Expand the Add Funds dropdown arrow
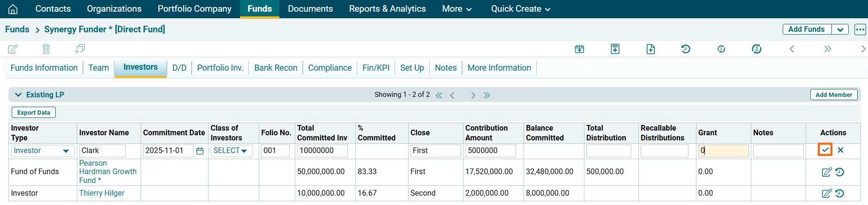The height and width of the screenshot is (205, 868). click(840, 29)
